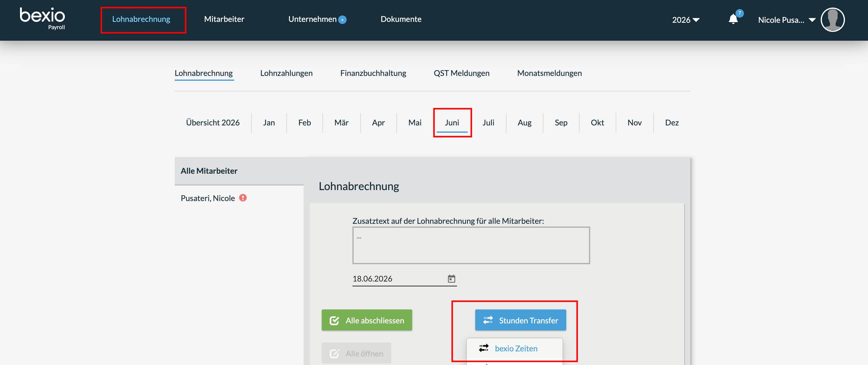Screen dimensions: 868x365
Task: Switch to the Lohnzahlungen tab
Action: [286, 73]
